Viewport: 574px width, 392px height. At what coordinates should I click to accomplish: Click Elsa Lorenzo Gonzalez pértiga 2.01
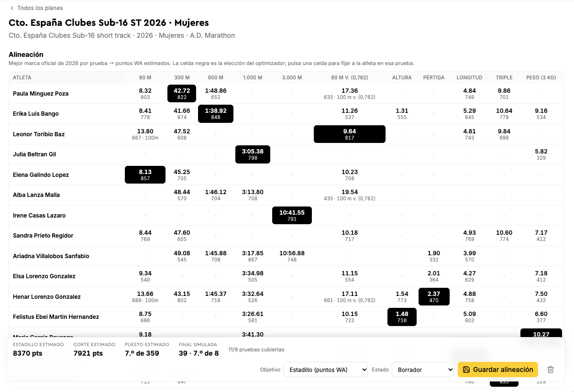point(434,276)
